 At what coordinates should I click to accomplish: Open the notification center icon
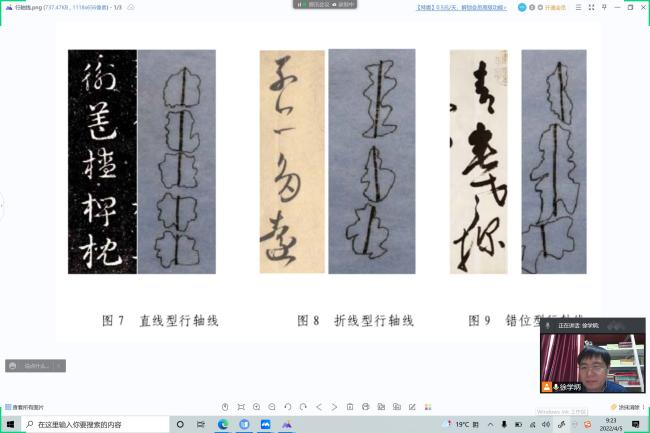pos(635,424)
